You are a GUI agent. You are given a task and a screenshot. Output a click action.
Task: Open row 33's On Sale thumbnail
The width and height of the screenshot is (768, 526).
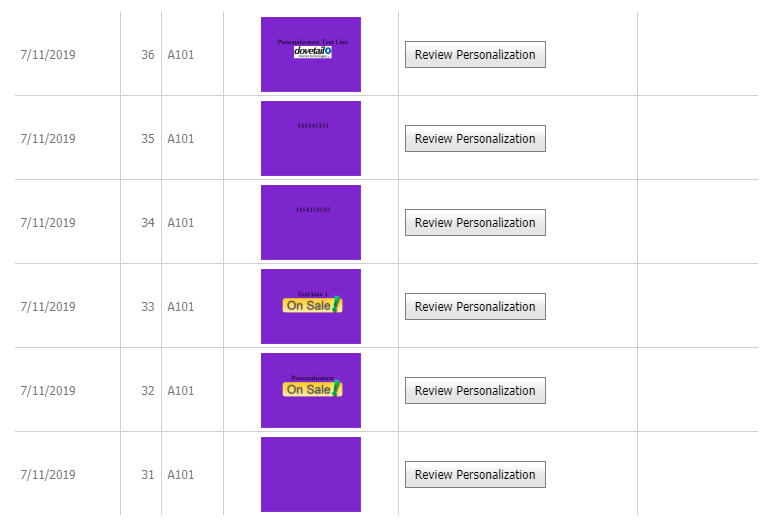click(311, 306)
